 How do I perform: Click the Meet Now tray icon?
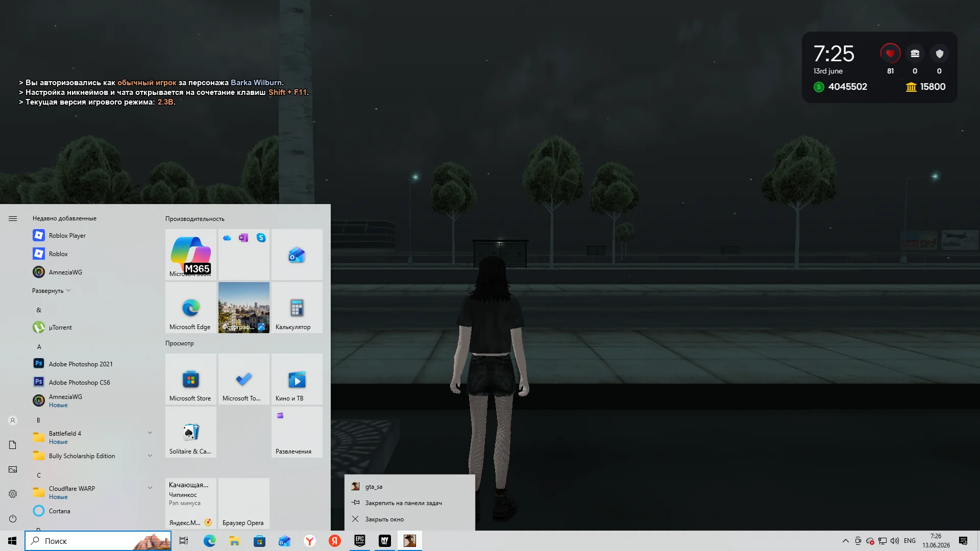[858, 541]
